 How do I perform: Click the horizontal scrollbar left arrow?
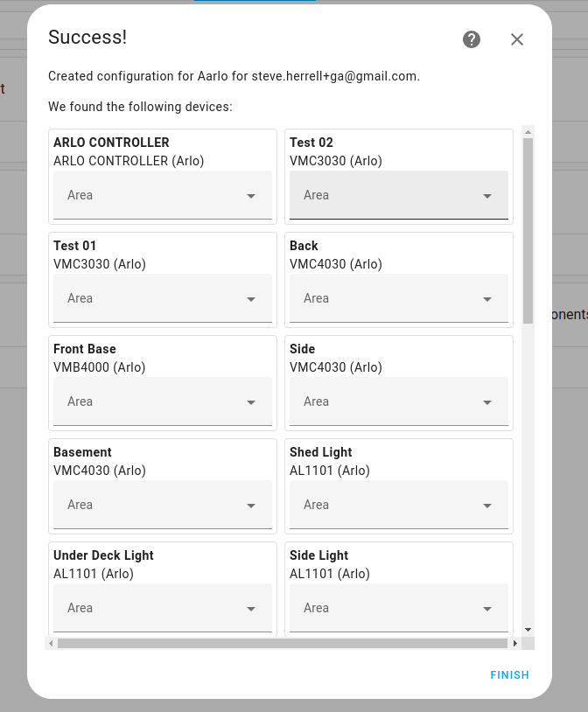(x=51, y=644)
